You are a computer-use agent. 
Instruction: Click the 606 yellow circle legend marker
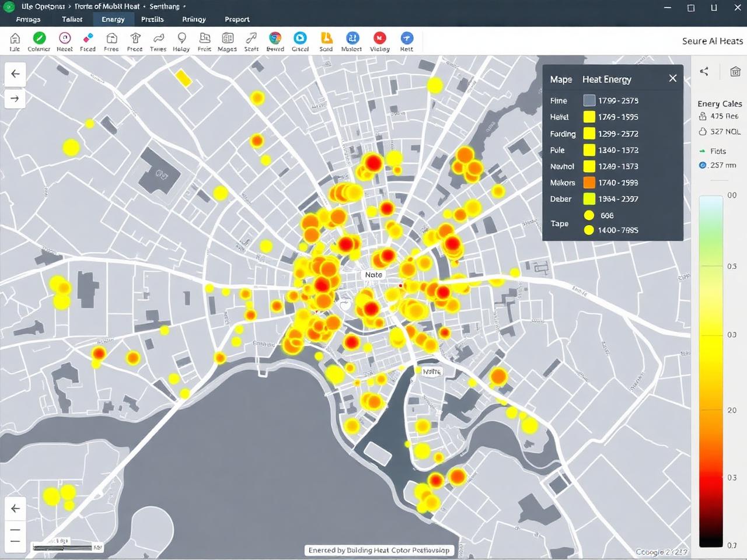coord(589,215)
